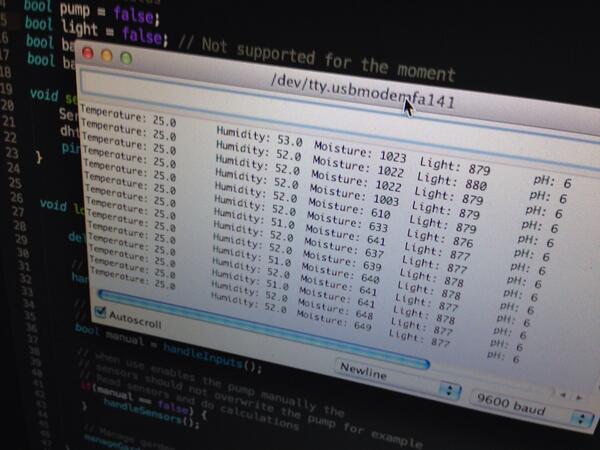600x450 pixels.
Task: Open the Newline line-ending dropdown
Action: 398,378
